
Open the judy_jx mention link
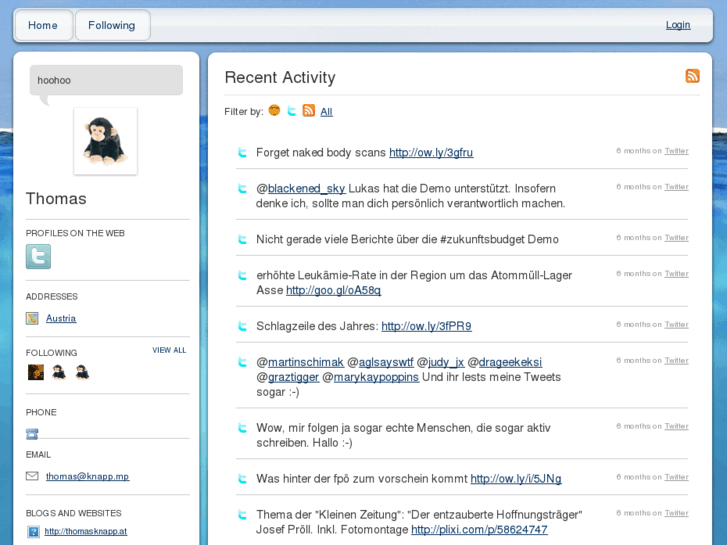446,362
